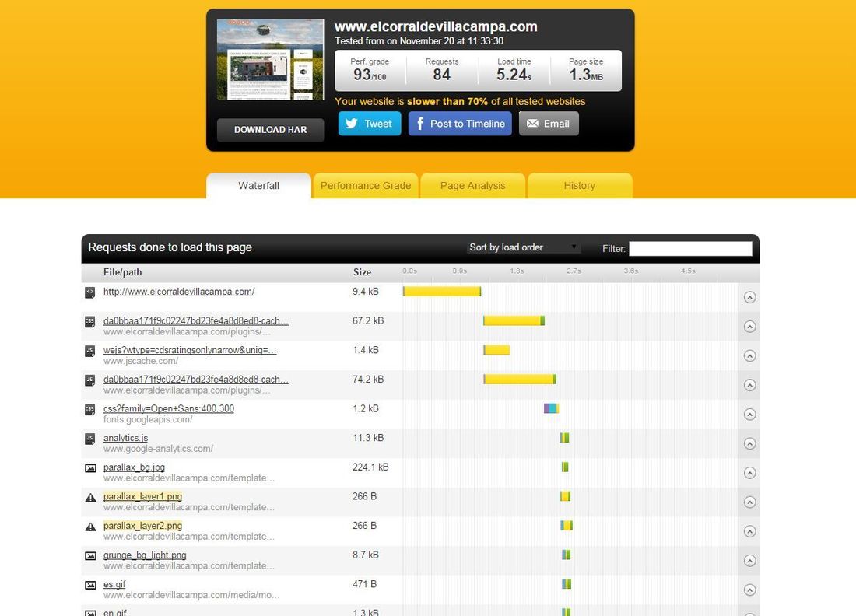Click the image icon beside parallax_bg.jpg
The height and width of the screenshot is (616, 856).
point(90,468)
